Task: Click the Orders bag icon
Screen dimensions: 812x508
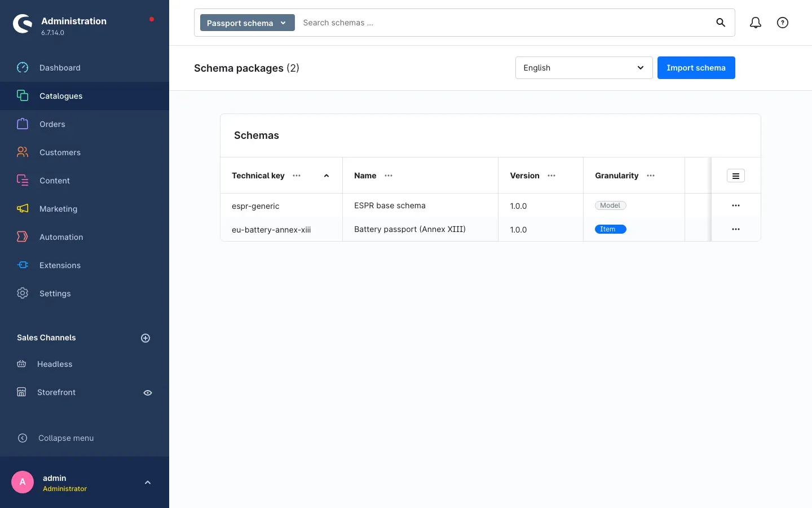Action: click(23, 124)
